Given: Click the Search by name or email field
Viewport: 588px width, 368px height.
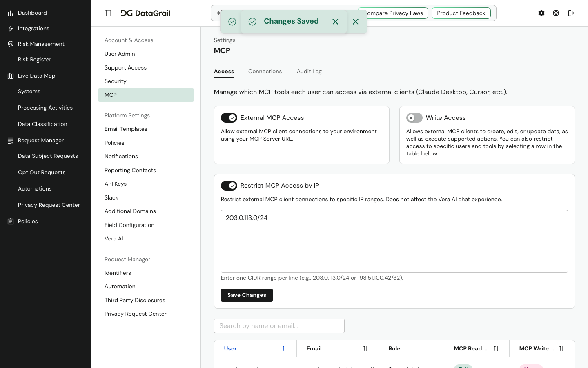Looking at the screenshot, I should tap(279, 326).
